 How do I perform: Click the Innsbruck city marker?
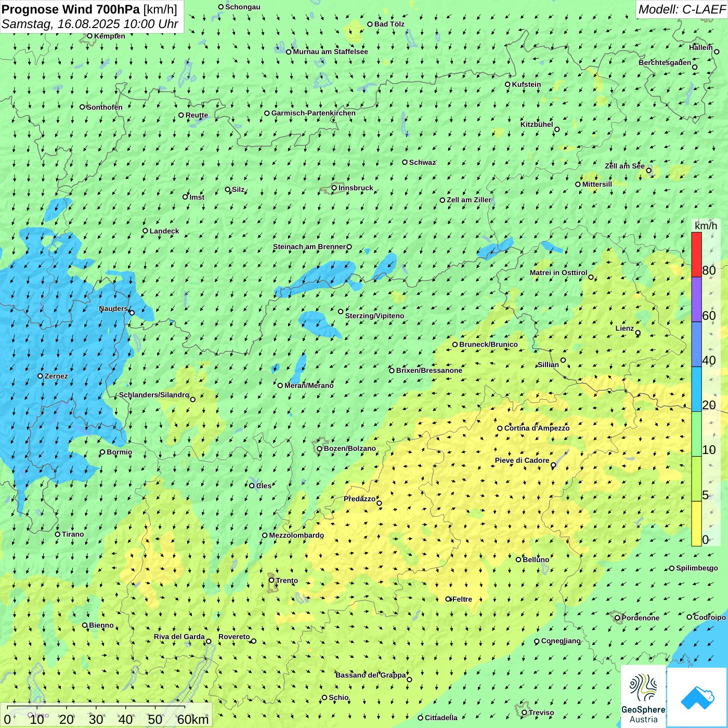(x=334, y=188)
